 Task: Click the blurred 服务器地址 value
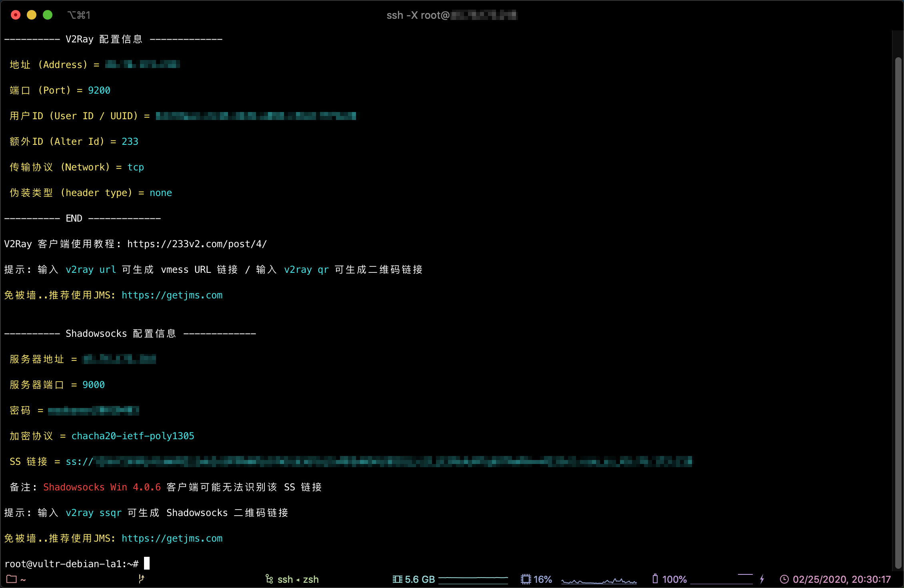pyautogui.click(x=119, y=359)
